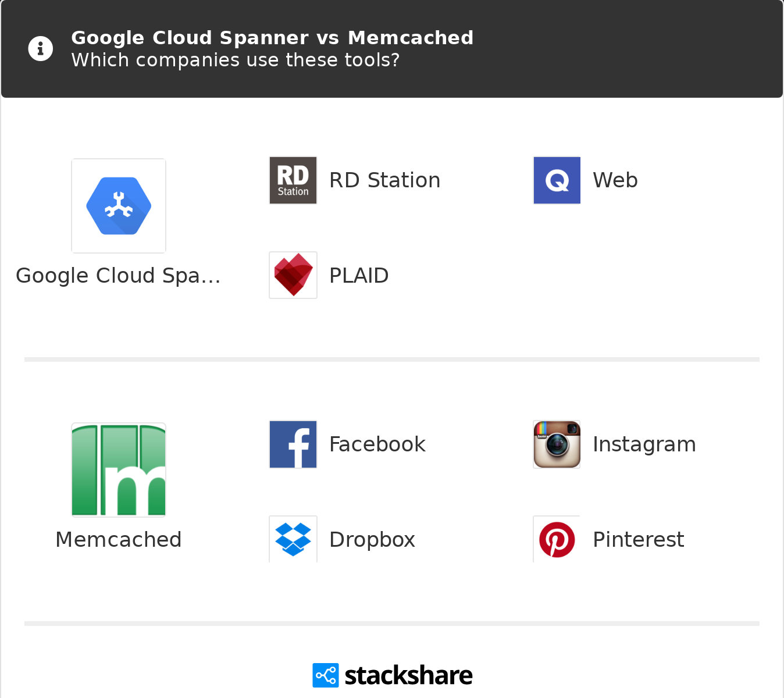Click the Instagram camera icon
The image size is (784, 698).
click(x=557, y=444)
